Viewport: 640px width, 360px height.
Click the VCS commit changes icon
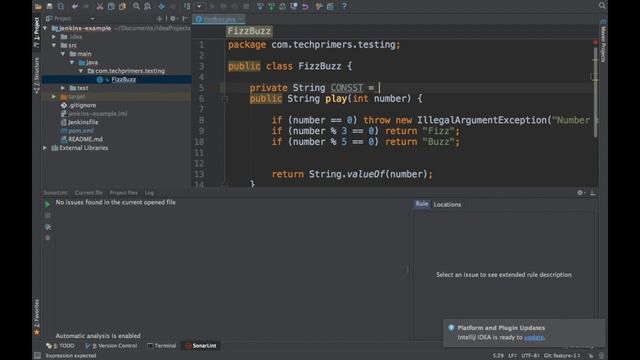(271, 6)
